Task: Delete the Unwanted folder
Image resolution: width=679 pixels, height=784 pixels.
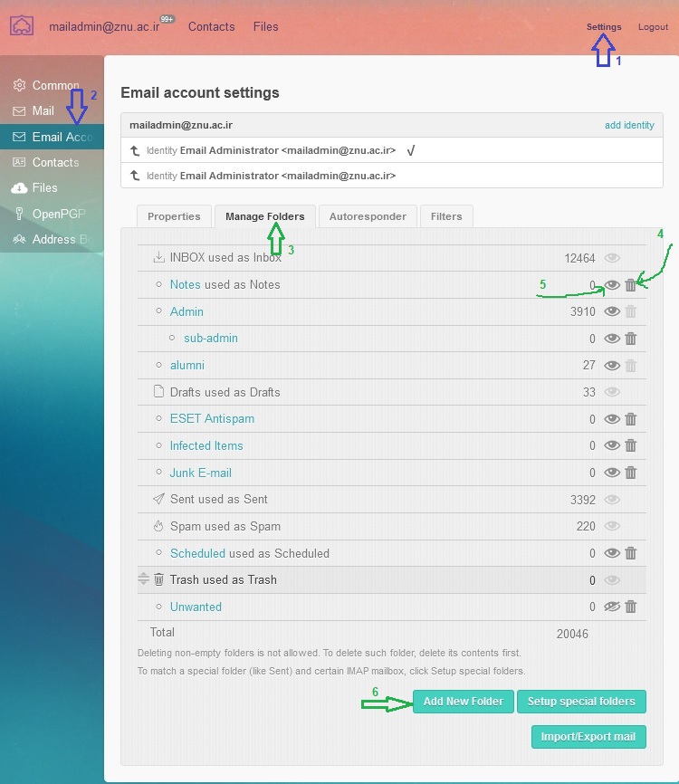Action: coord(630,607)
